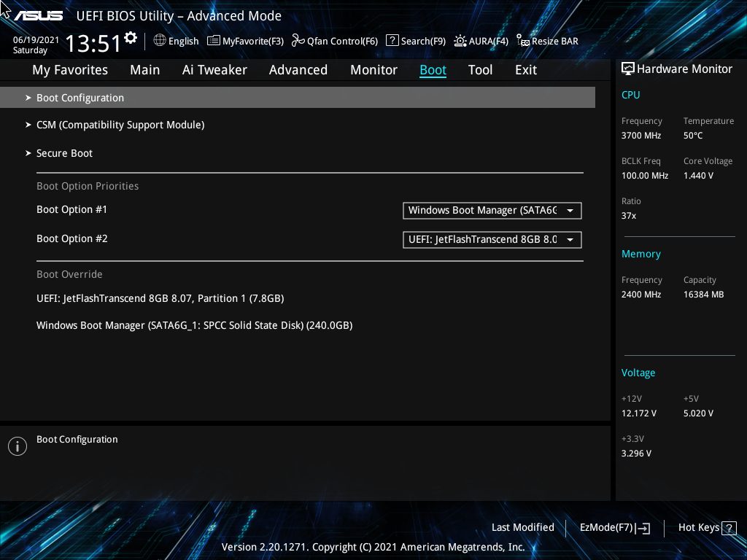Open MyFavorite(F3) settings
The width and height of the screenshot is (747, 560).
click(x=245, y=41)
